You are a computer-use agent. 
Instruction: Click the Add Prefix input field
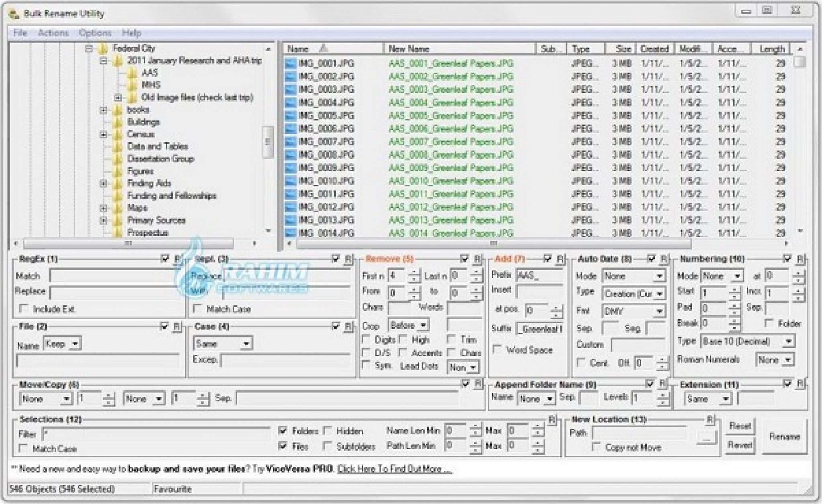pos(539,276)
